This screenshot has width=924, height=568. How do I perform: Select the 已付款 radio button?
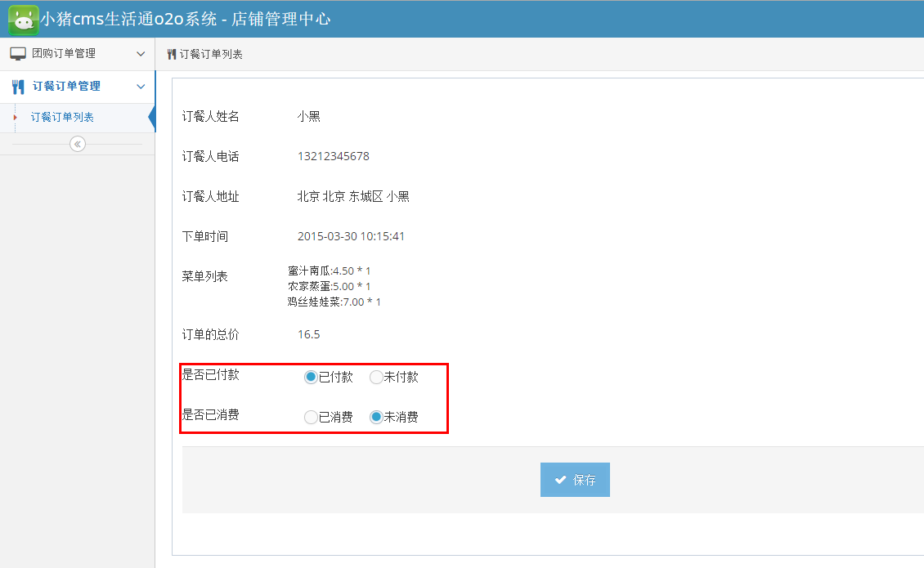pos(311,376)
